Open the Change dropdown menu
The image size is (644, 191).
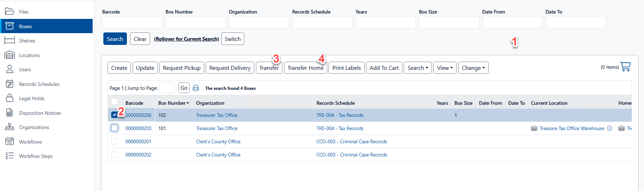tap(473, 68)
